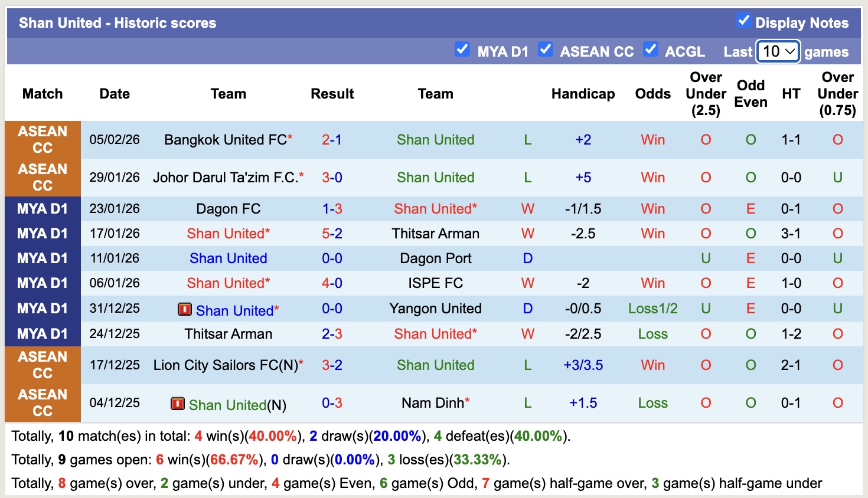
Task: Open the Last games count dropdown
Action: pyautogui.click(x=778, y=51)
